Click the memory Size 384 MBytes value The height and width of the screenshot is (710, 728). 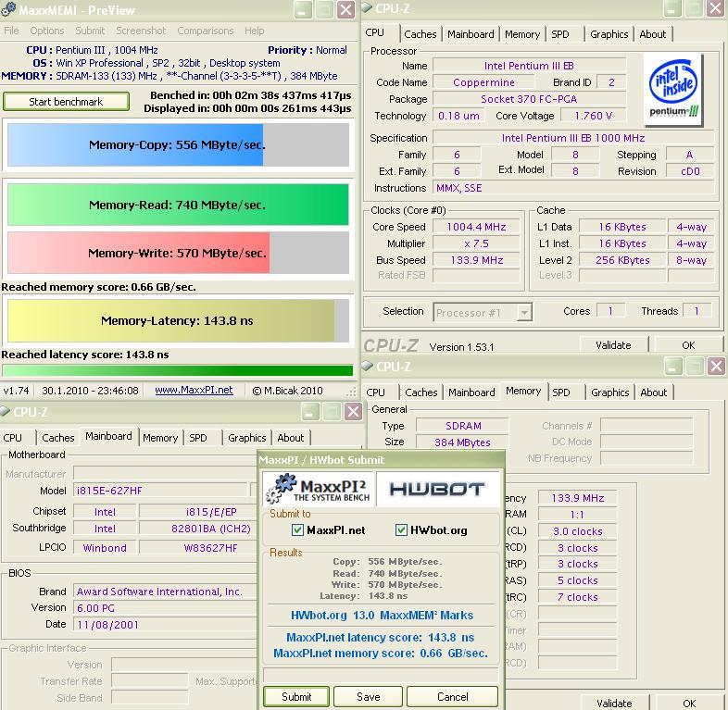[x=462, y=442]
